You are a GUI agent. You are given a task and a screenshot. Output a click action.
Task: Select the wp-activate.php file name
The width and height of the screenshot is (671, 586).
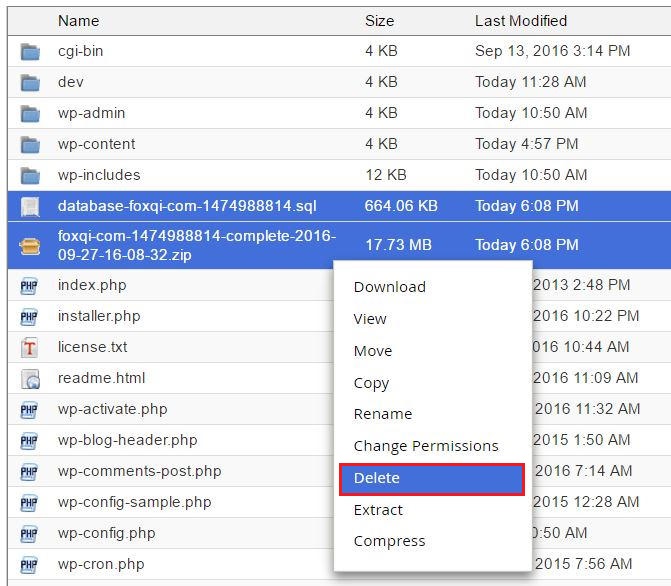pyautogui.click(x=113, y=409)
